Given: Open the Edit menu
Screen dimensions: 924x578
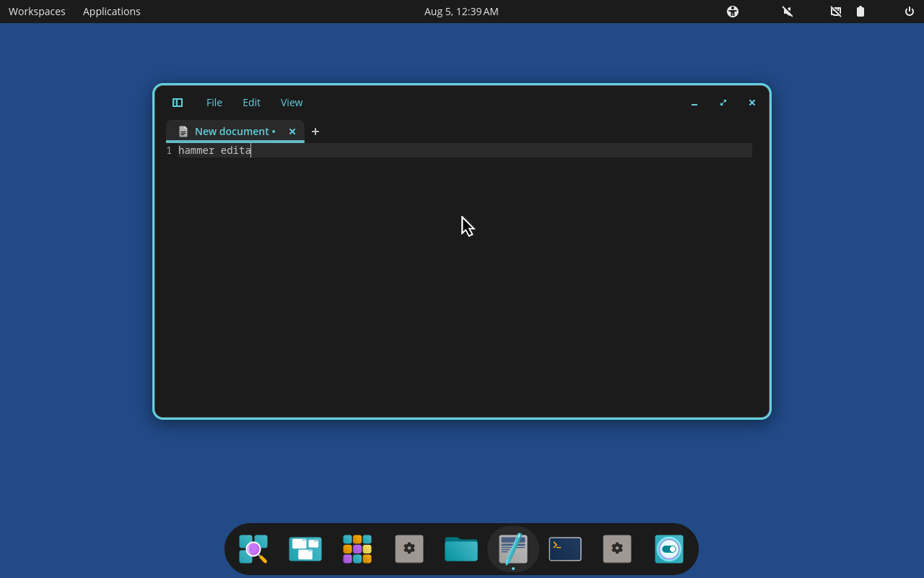Looking at the screenshot, I should coord(251,103).
